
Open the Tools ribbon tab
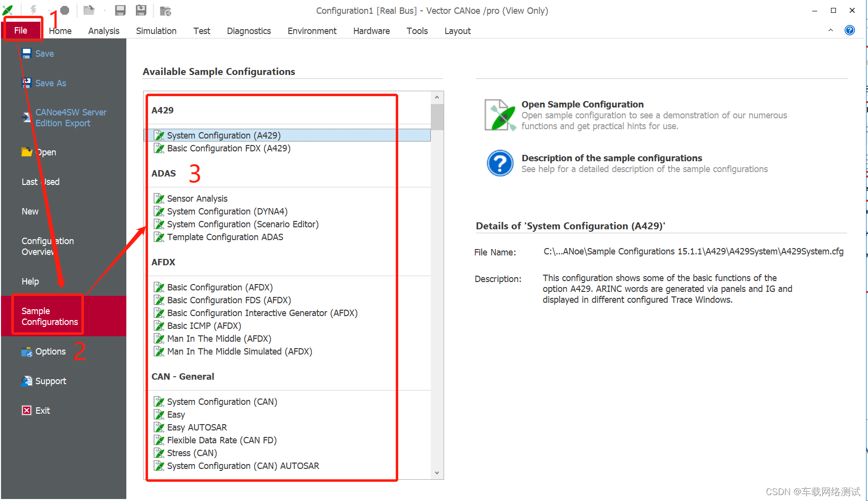(x=417, y=31)
